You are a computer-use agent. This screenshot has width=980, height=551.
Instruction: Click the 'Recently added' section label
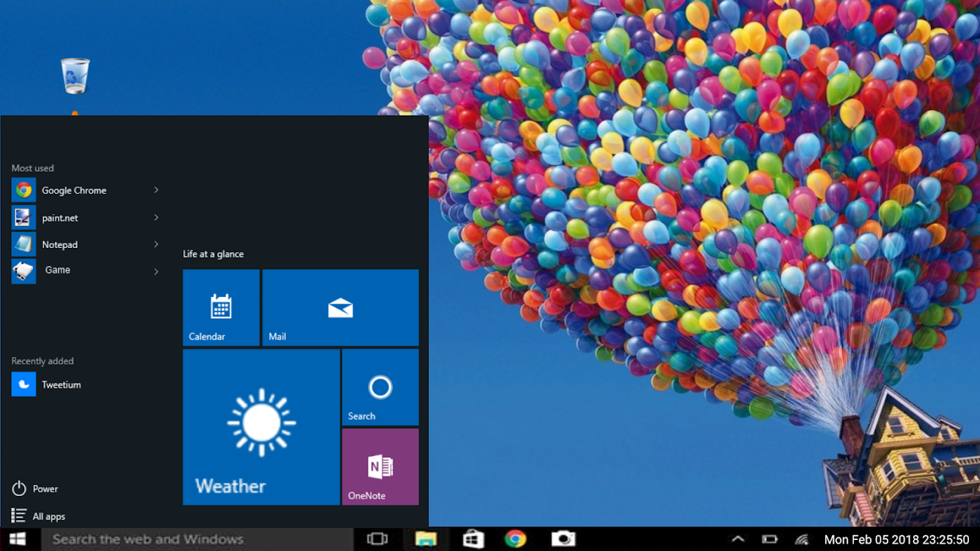(42, 361)
